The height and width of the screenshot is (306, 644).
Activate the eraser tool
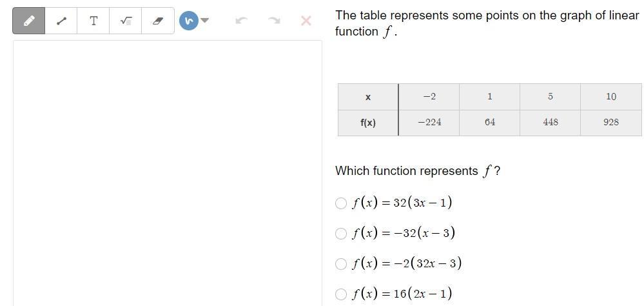point(158,21)
